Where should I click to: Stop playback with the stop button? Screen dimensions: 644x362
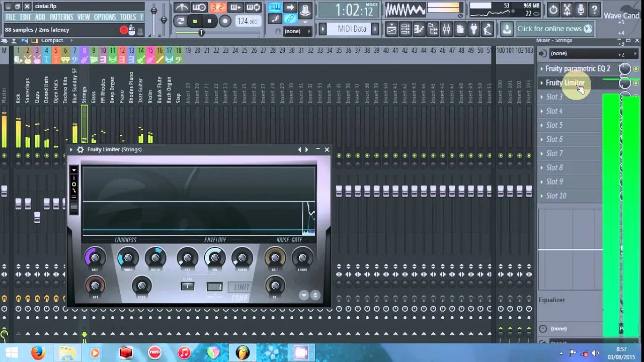(x=209, y=21)
